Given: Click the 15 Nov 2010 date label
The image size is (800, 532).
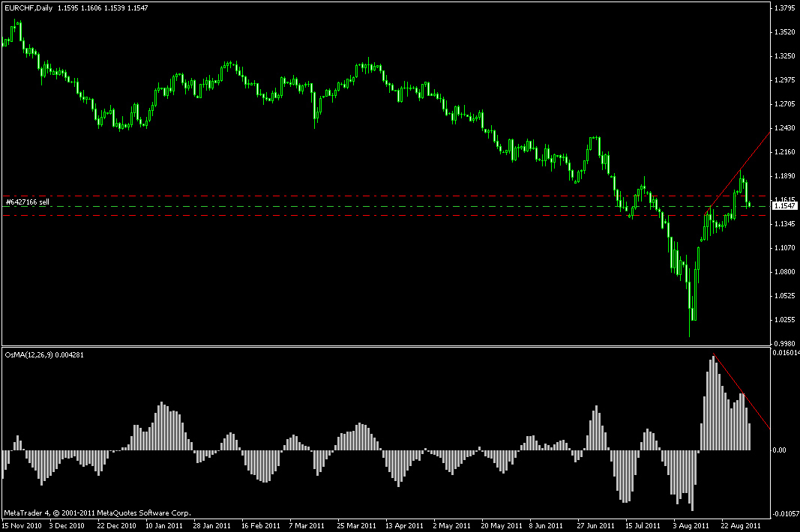Looking at the screenshot, I should pyautogui.click(x=22, y=525).
